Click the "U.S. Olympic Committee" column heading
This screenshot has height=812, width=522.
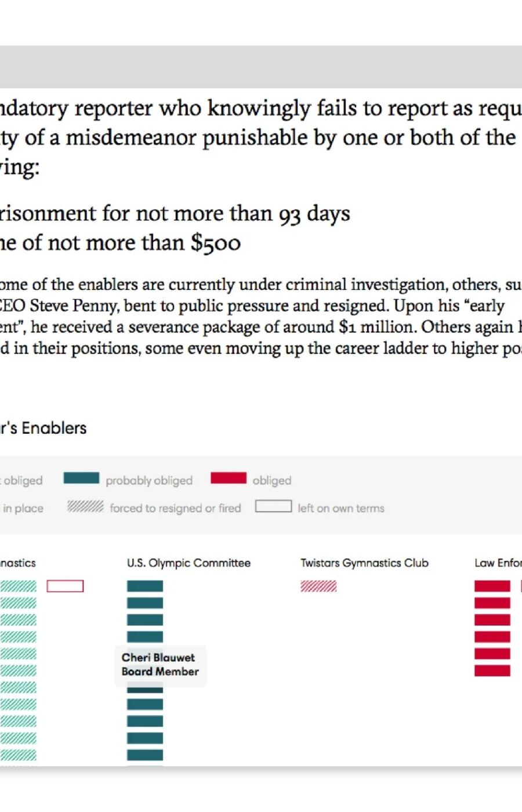pyautogui.click(x=188, y=563)
